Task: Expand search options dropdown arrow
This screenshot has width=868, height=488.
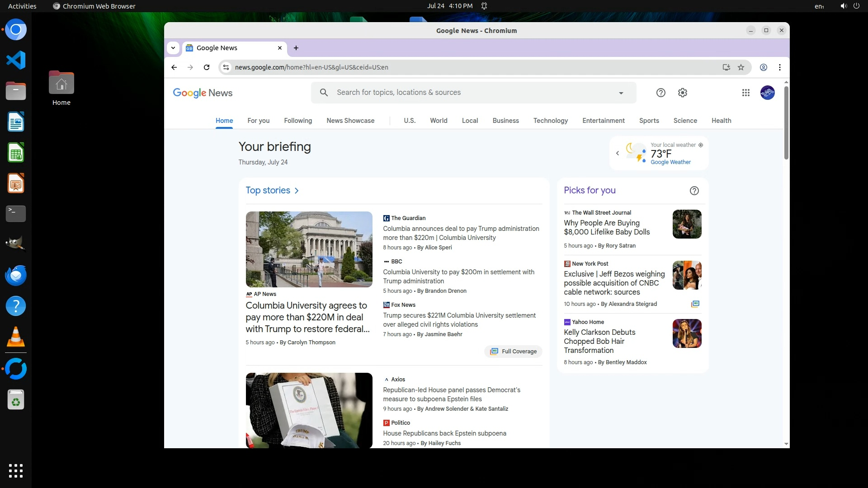Action: point(621,93)
